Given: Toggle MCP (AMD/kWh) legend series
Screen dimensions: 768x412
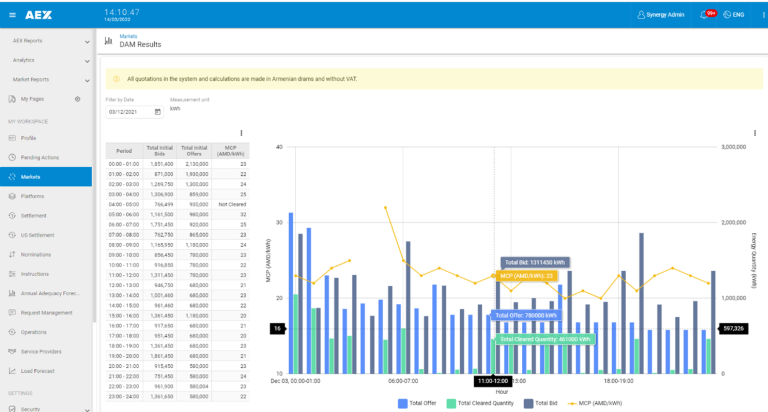Looking at the screenshot, I should point(595,403).
